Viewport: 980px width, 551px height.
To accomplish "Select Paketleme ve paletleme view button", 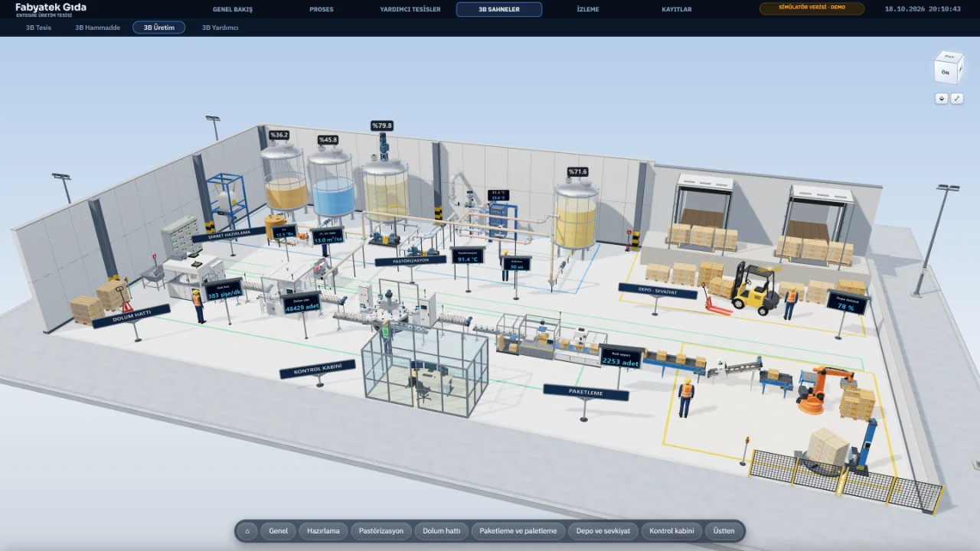I will [x=518, y=530].
